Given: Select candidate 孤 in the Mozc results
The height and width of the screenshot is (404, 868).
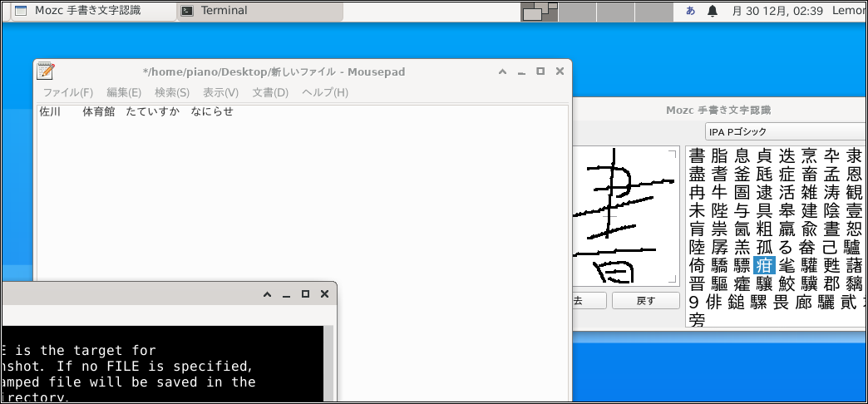Looking at the screenshot, I should tap(764, 248).
